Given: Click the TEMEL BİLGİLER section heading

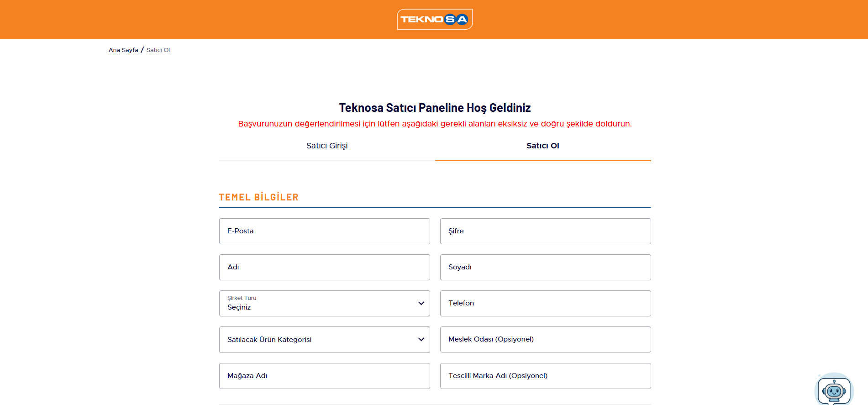Looking at the screenshot, I should coord(258,197).
